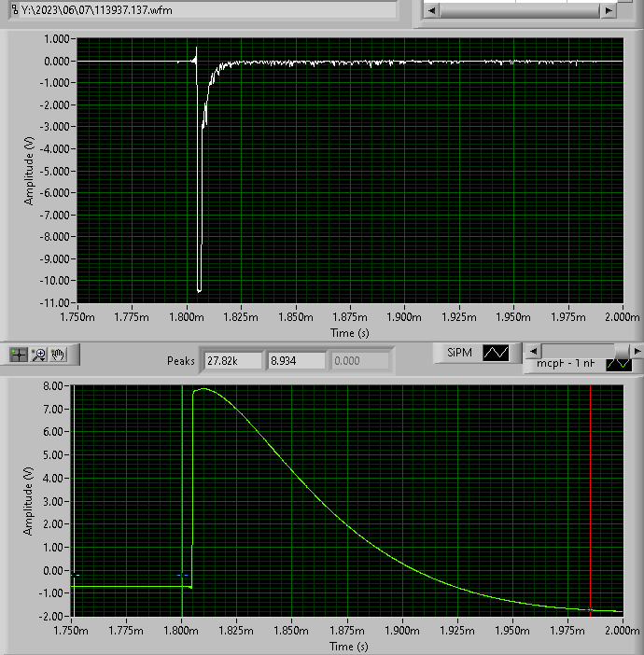Viewport: 644px width, 655px height.
Task: Click the 1.750m start label on upper X axis
Action: [77, 317]
